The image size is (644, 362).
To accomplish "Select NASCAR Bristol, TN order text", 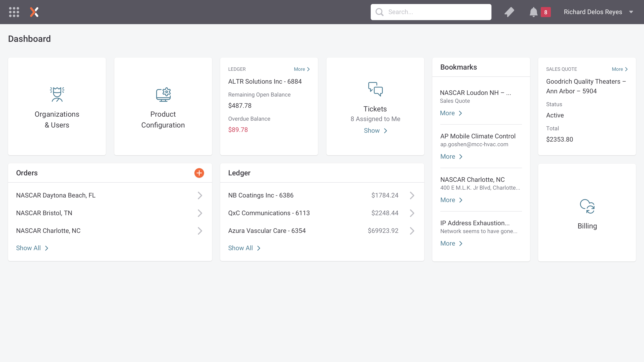I will (44, 213).
